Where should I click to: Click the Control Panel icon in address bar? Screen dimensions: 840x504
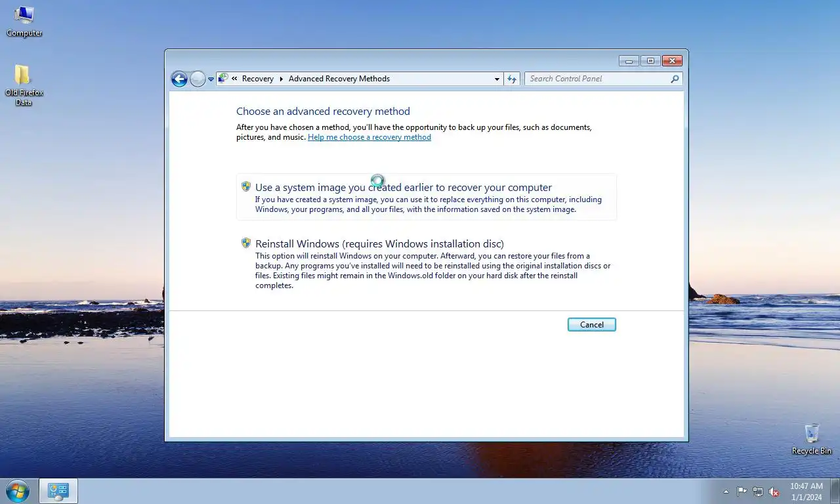click(x=223, y=78)
